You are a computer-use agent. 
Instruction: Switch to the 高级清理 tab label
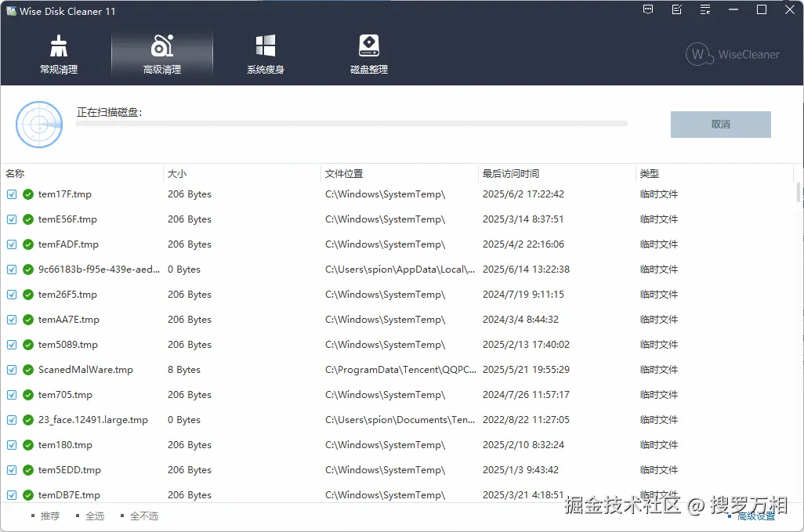click(162, 69)
